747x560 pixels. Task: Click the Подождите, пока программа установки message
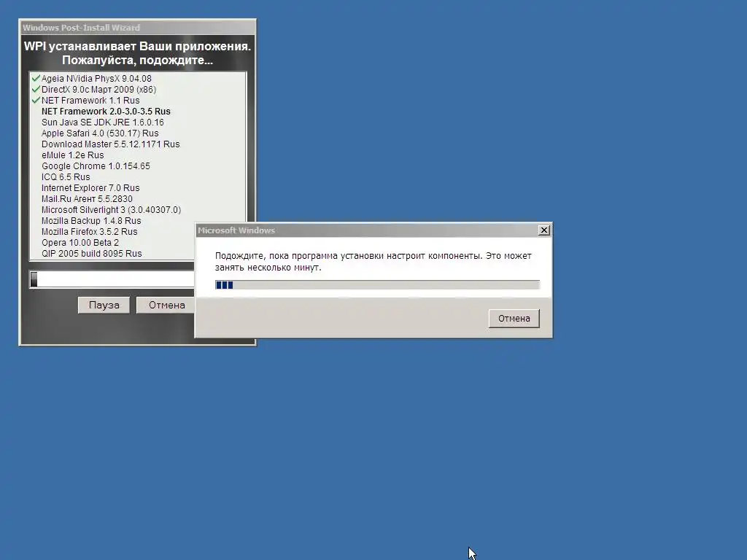click(x=373, y=262)
